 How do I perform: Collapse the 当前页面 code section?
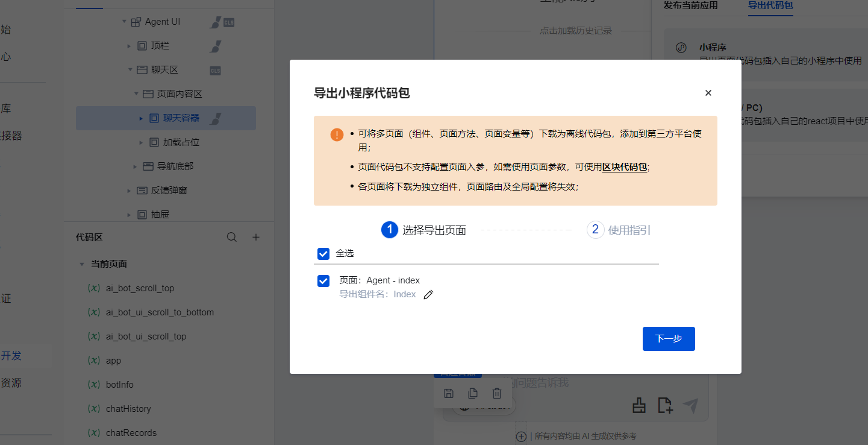pyautogui.click(x=81, y=264)
